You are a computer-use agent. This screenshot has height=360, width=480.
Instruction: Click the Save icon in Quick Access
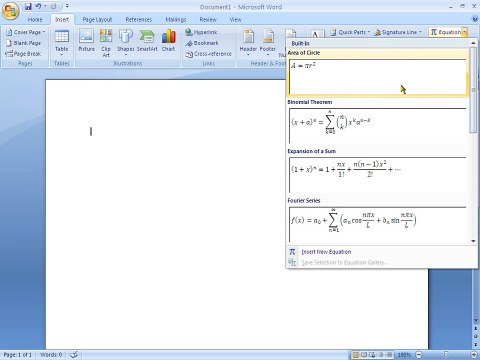(28, 6)
